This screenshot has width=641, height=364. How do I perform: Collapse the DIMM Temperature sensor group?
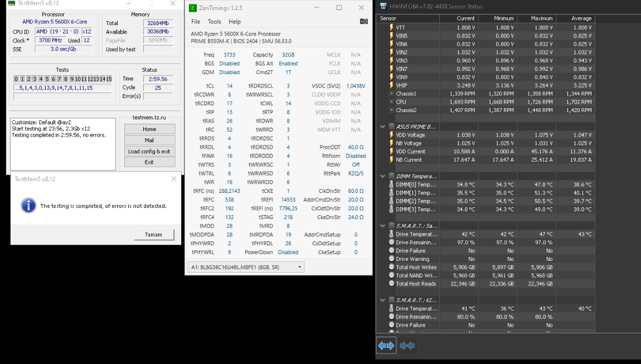[382, 176]
